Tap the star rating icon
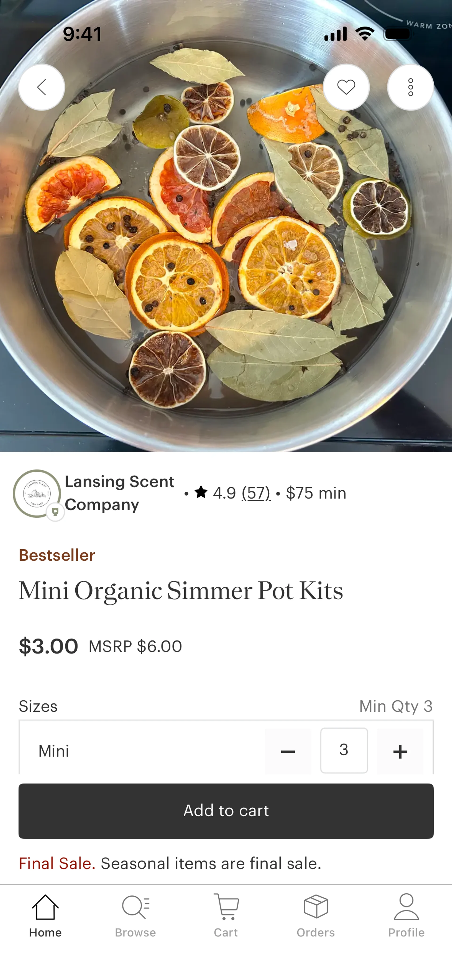This screenshot has height=980, width=452. coord(201,492)
